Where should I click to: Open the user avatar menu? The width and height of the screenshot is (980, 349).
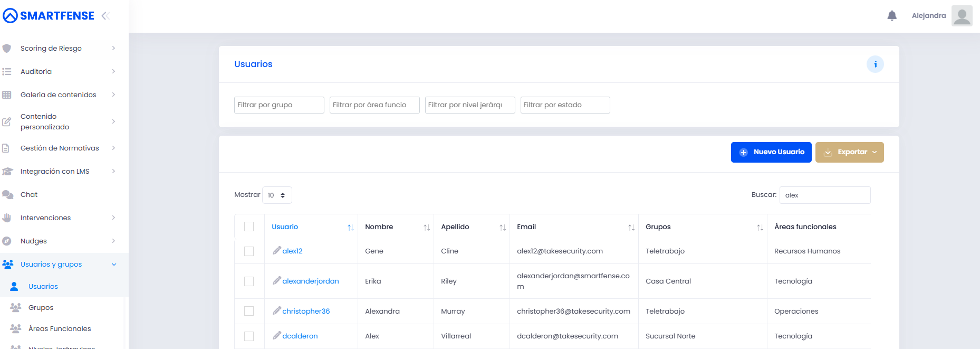(x=962, y=16)
